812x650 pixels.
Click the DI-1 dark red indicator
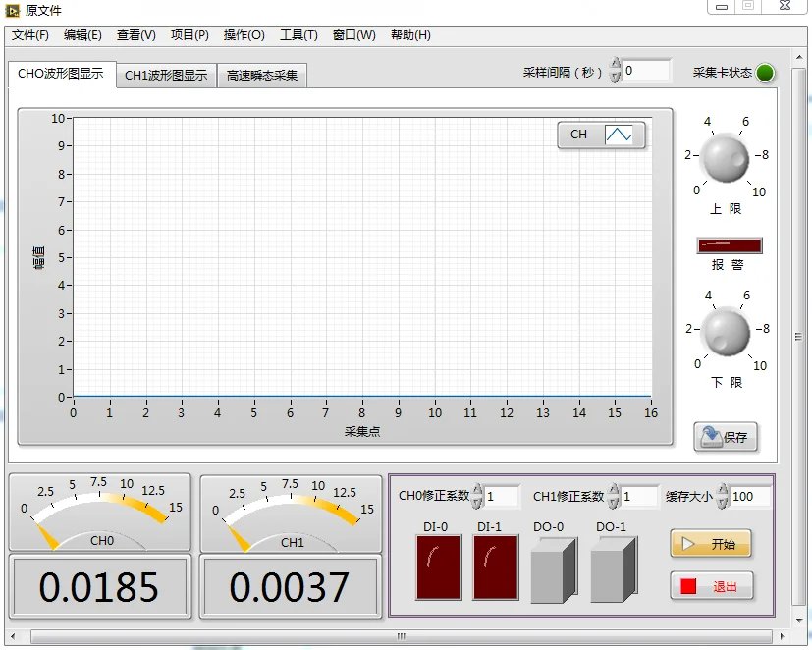pyautogui.click(x=495, y=568)
